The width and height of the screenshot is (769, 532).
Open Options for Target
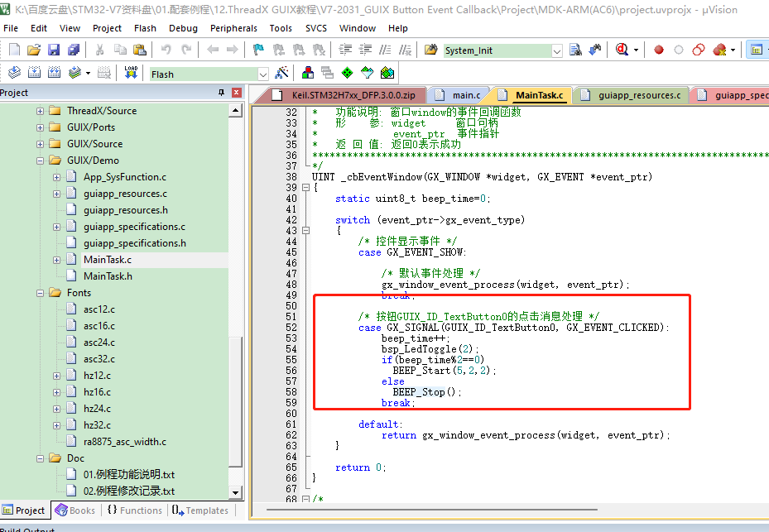pyautogui.click(x=281, y=73)
